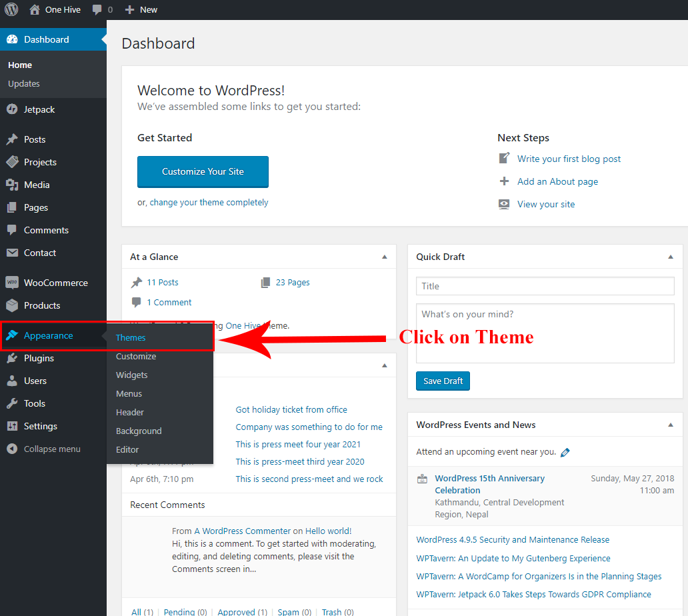This screenshot has width=688, height=616.
Task: Click the Jetpack icon in sidebar
Action: 12,109
